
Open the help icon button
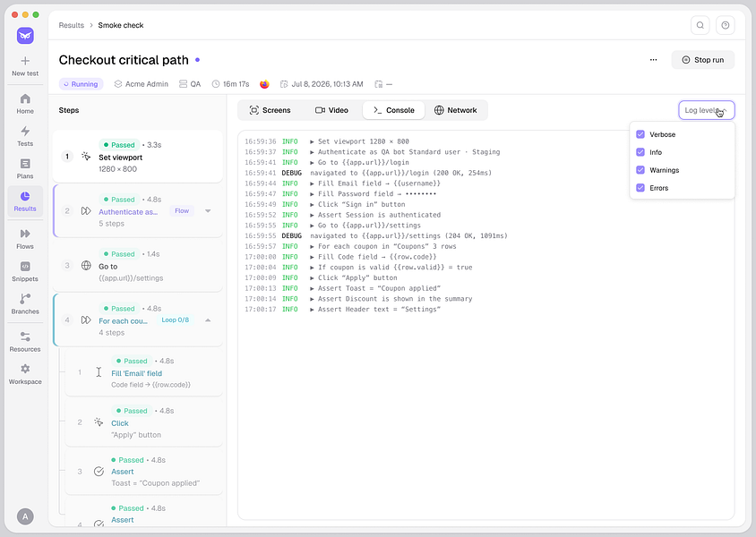pos(726,26)
